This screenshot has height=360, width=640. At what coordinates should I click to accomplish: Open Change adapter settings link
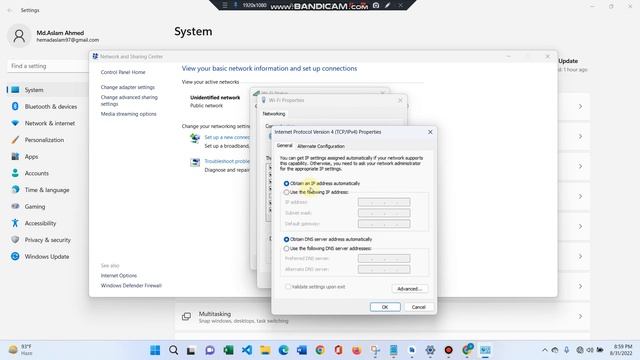tap(128, 87)
